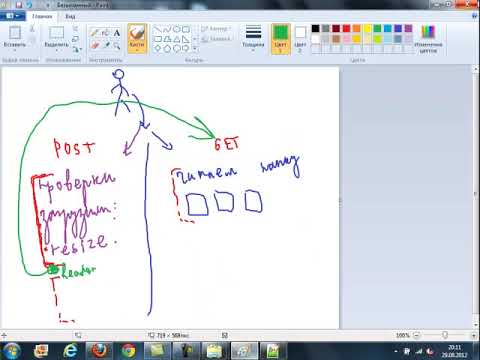Screen dimensions: 480x360
Task: Choose the Line shape
Action: click(157, 30)
